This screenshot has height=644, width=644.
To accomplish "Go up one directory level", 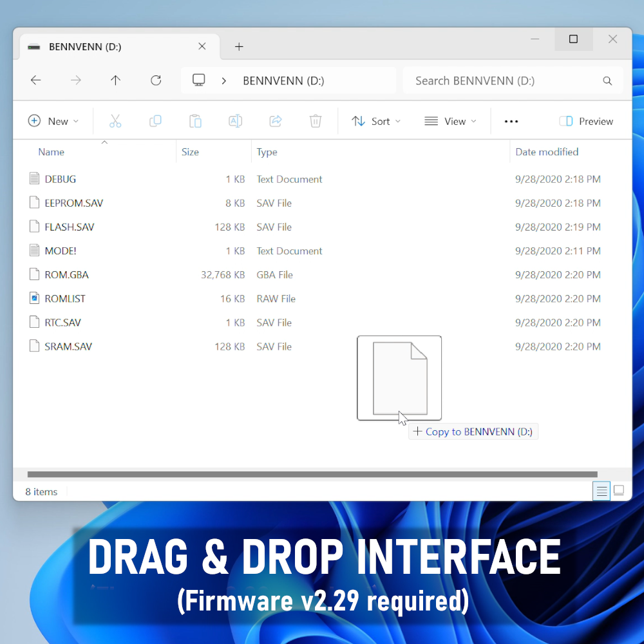I will point(116,80).
